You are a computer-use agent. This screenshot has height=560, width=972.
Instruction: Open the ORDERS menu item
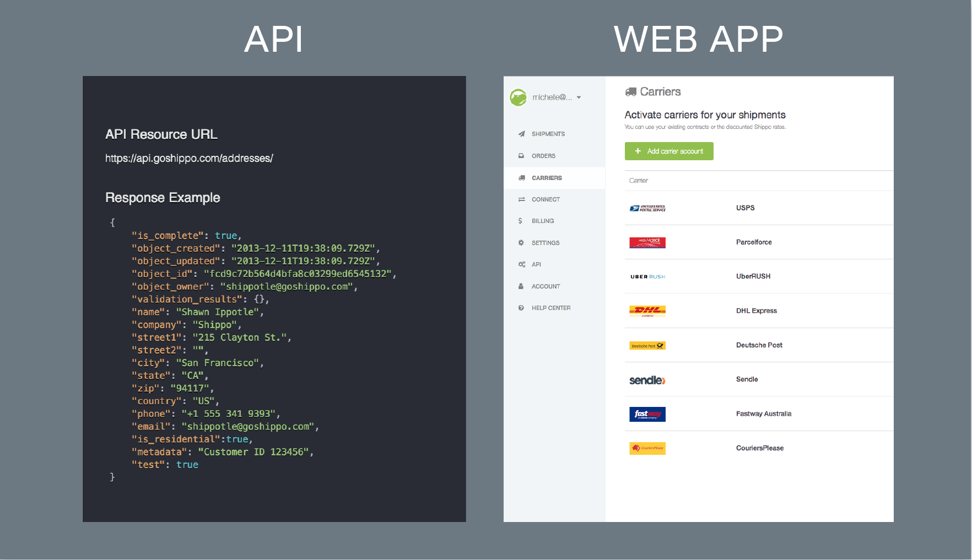(x=543, y=156)
